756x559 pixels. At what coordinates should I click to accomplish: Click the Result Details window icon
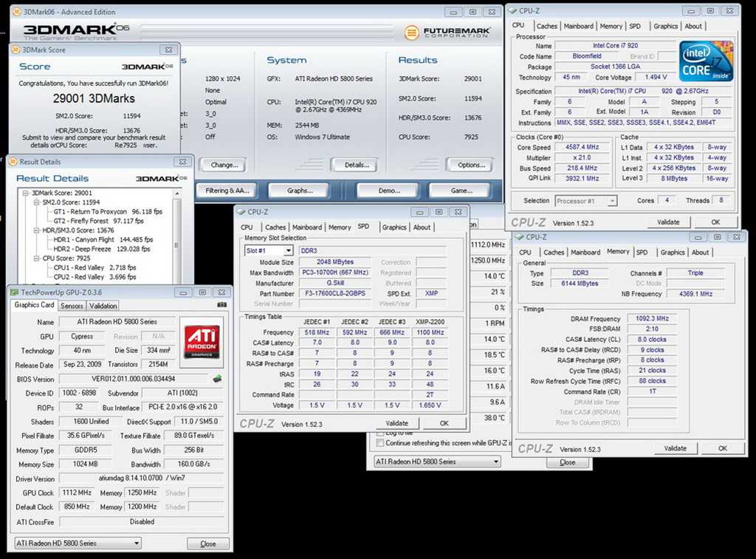click(13, 162)
